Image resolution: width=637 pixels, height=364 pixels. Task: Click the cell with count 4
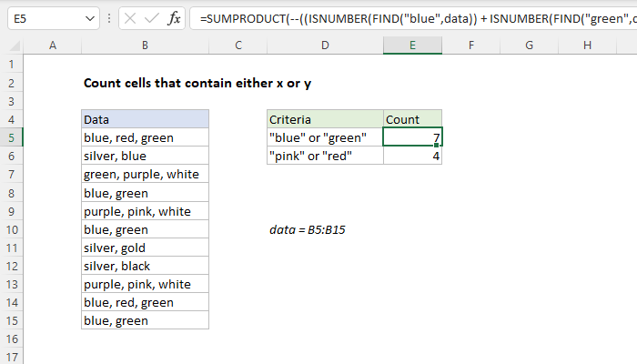pos(413,156)
